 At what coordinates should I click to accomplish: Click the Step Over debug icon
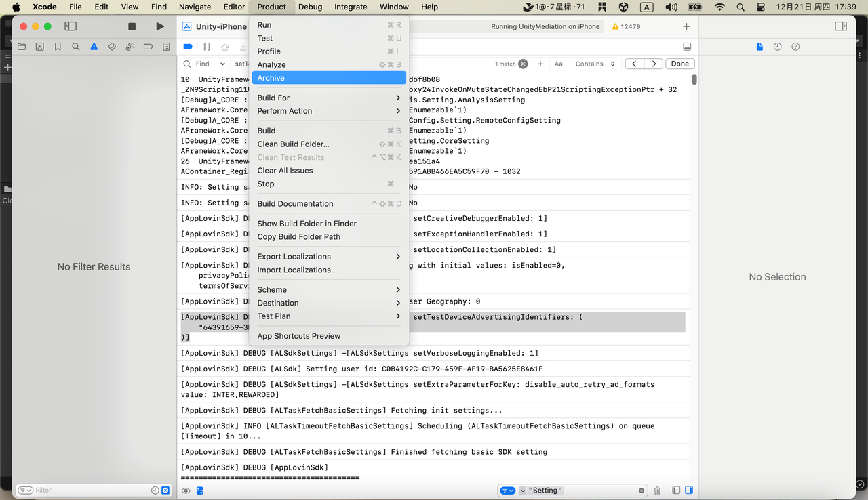pyautogui.click(x=225, y=47)
